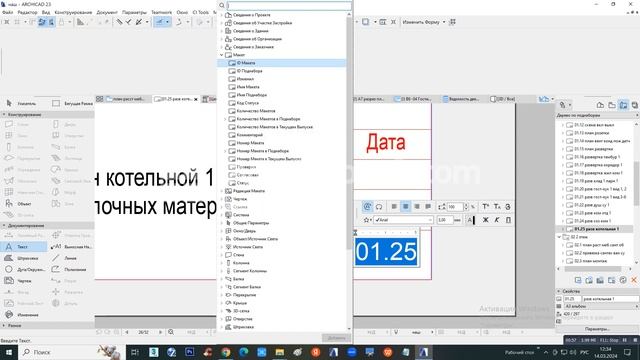
Task: Click the favorites star icon in text toolbar
Action: (x=367, y=220)
